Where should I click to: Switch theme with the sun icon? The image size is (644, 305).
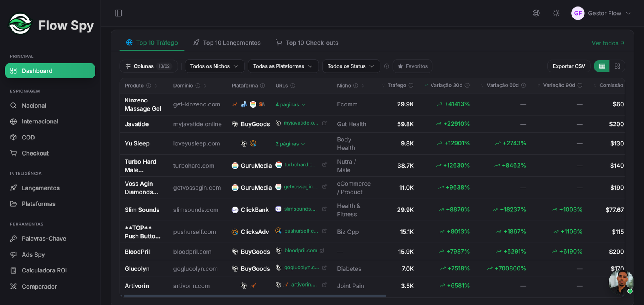coord(556,13)
